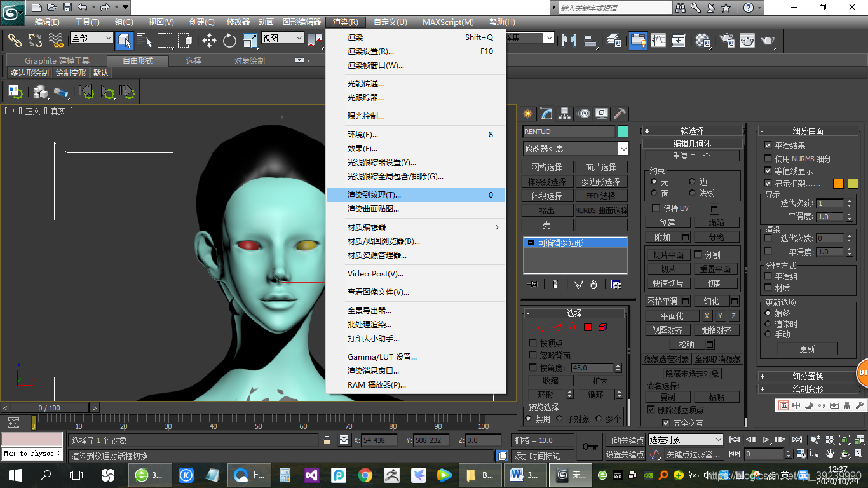Click the Unlink Selection icon
The width and height of the screenshot is (868, 488).
pos(36,41)
